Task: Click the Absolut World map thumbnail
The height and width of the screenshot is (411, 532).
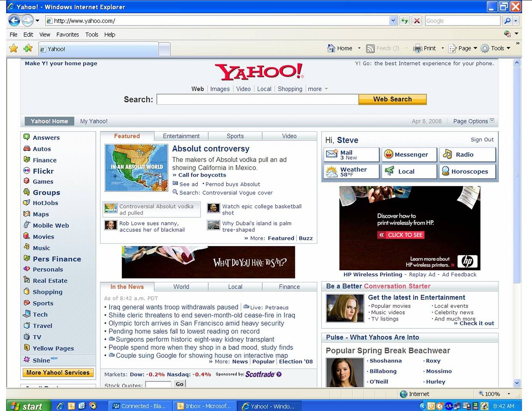Action: pyautogui.click(x=136, y=168)
